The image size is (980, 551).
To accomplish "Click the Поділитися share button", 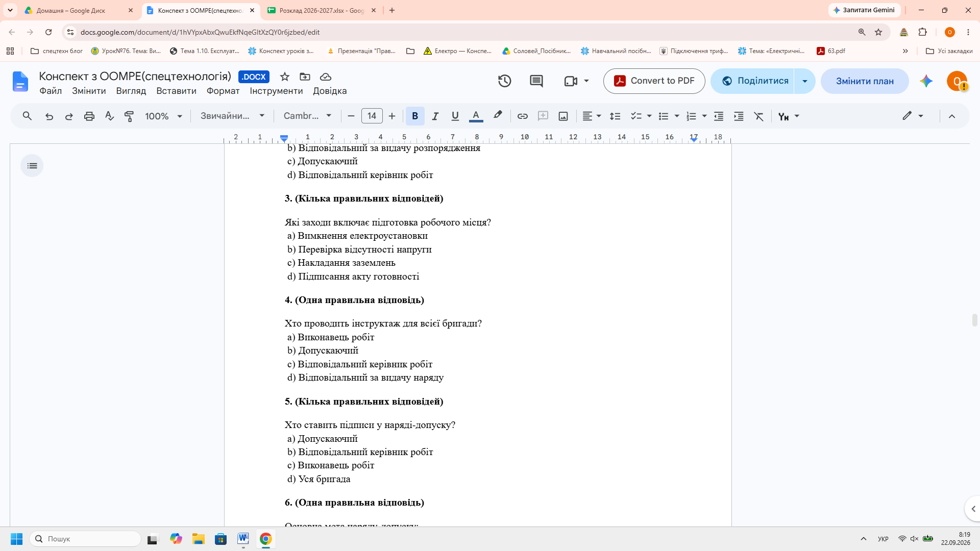I will [x=752, y=81].
